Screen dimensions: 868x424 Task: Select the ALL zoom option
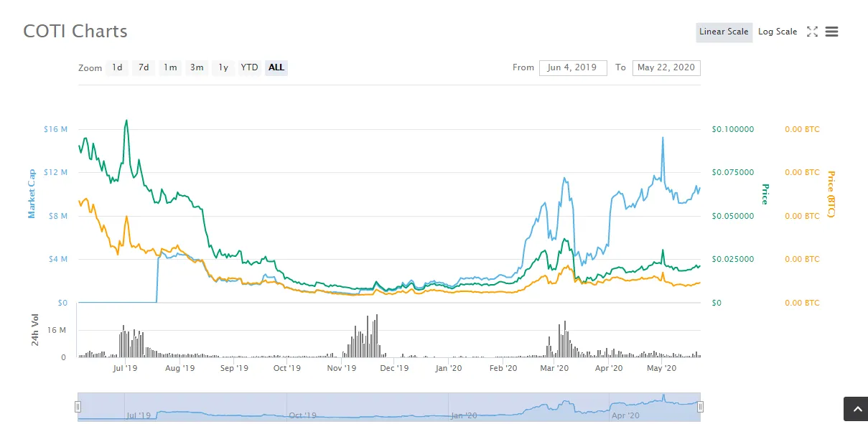(276, 67)
